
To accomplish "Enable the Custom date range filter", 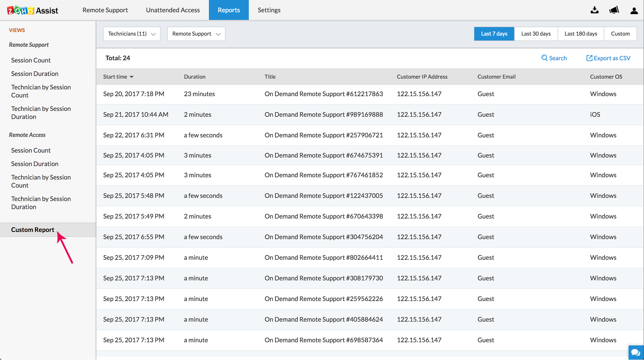I will point(620,33).
